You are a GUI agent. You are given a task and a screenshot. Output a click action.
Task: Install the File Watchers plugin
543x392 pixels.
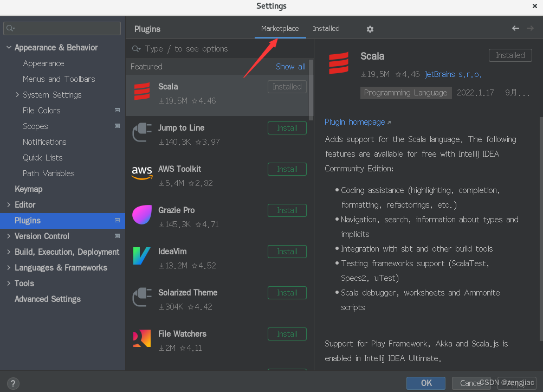click(287, 334)
